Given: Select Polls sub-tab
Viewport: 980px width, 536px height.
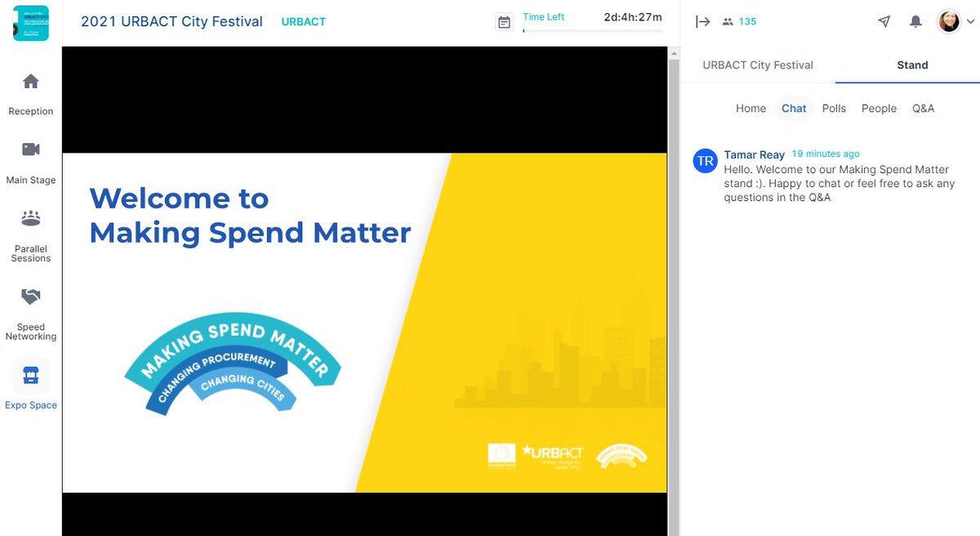Looking at the screenshot, I should (834, 108).
